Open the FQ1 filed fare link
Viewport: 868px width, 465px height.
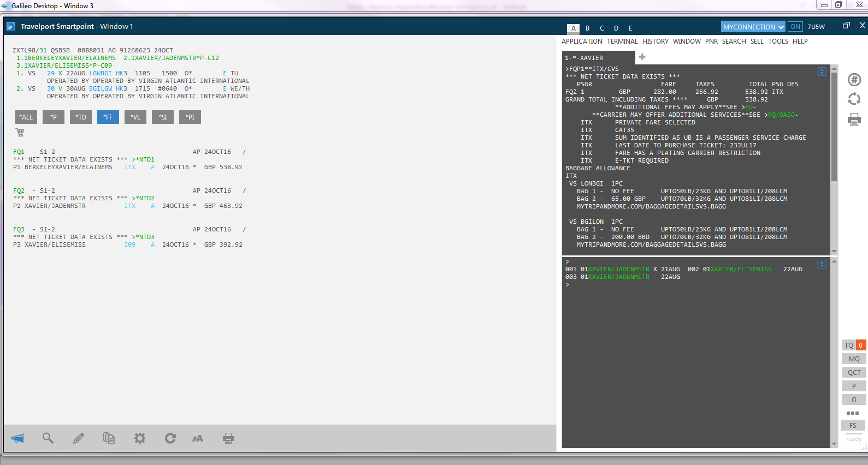tap(19, 152)
